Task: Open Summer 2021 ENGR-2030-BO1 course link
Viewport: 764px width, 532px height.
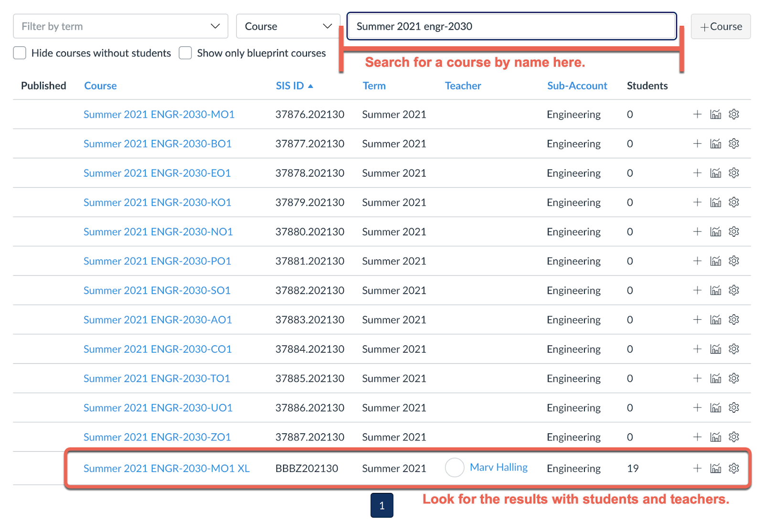Action: (158, 144)
